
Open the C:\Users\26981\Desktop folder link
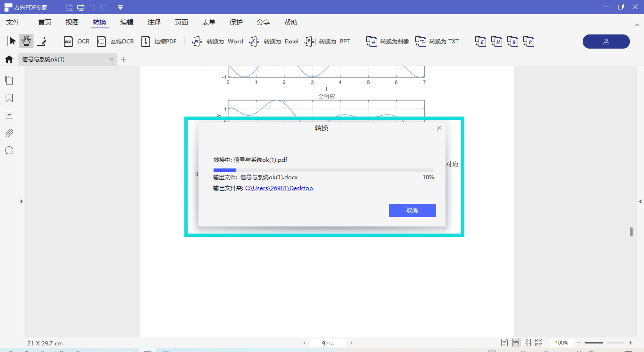(x=279, y=188)
